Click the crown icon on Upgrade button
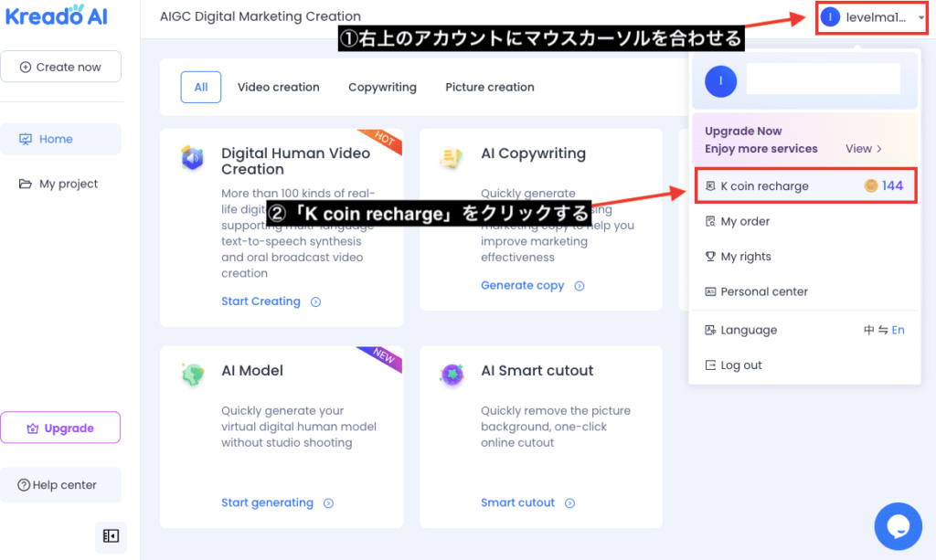This screenshot has height=560, width=936. point(33,428)
